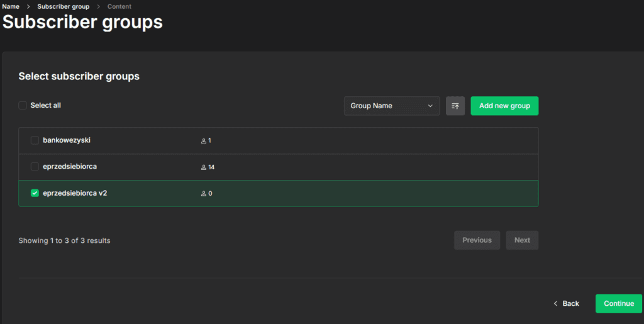Go Back to the previous step
The height and width of the screenshot is (324, 644).
click(566, 303)
